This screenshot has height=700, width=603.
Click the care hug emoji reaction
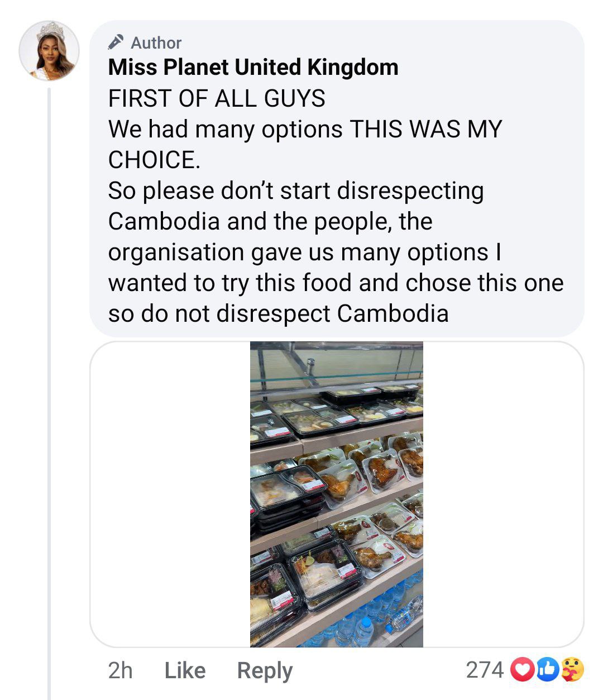(x=572, y=670)
